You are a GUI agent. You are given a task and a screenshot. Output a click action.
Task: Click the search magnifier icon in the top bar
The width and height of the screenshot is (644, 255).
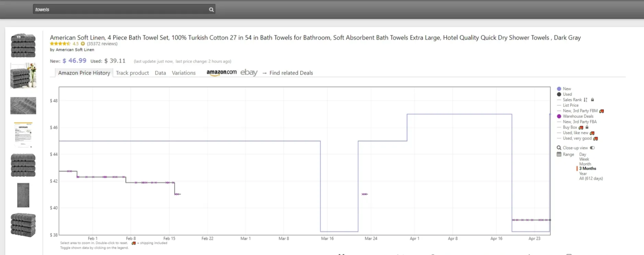(x=211, y=10)
